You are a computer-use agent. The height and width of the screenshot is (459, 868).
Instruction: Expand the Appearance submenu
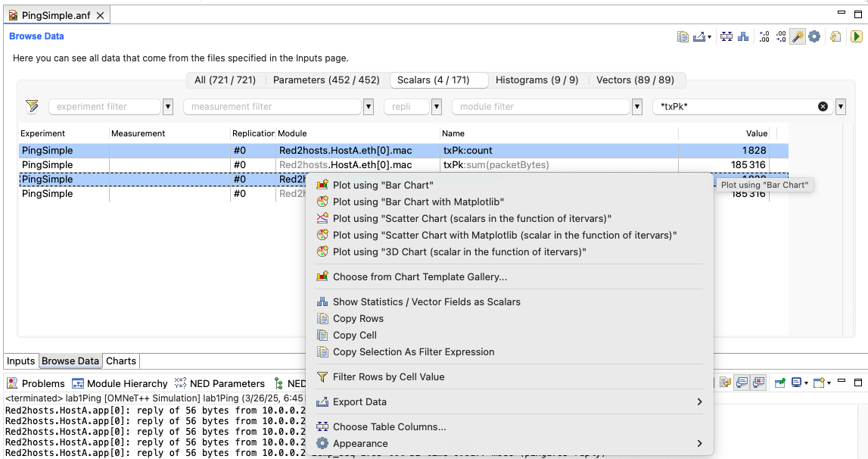[509, 443]
